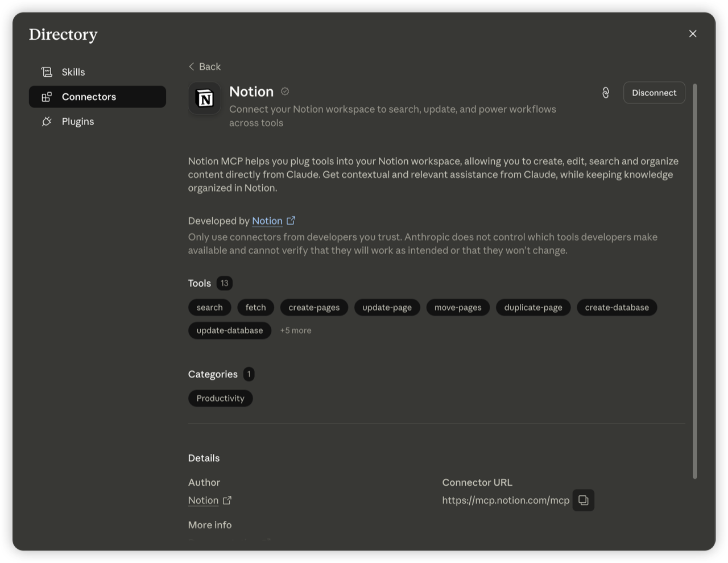
Task: Click the link icon beside Disconnect
Action: (606, 93)
